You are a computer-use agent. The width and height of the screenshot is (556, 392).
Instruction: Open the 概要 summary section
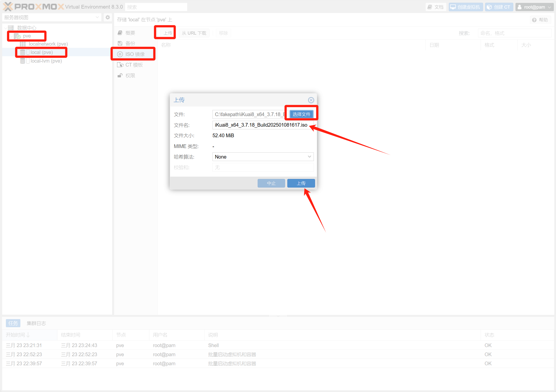pyautogui.click(x=130, y=33)
